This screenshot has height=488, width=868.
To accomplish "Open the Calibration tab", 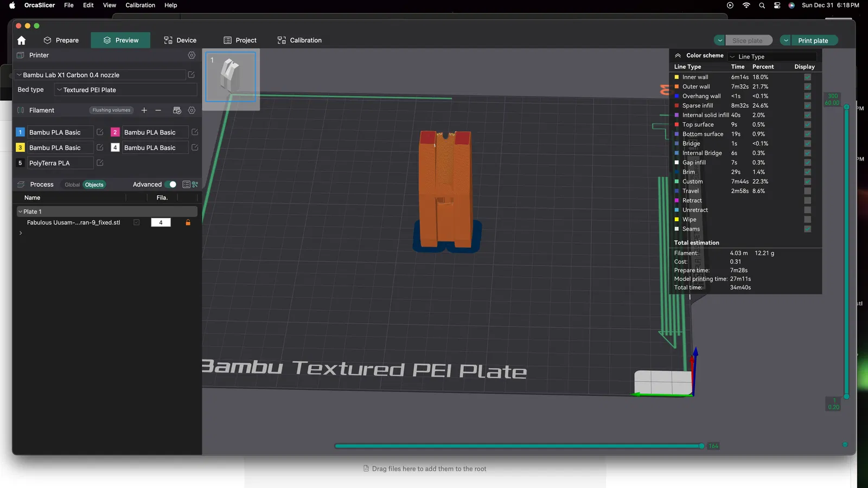I will 299,40.
